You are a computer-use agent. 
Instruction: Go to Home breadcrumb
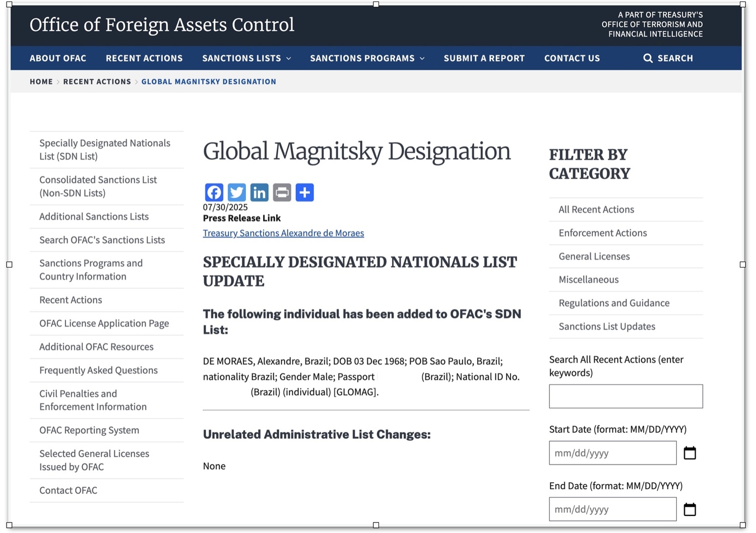(41, 82)
